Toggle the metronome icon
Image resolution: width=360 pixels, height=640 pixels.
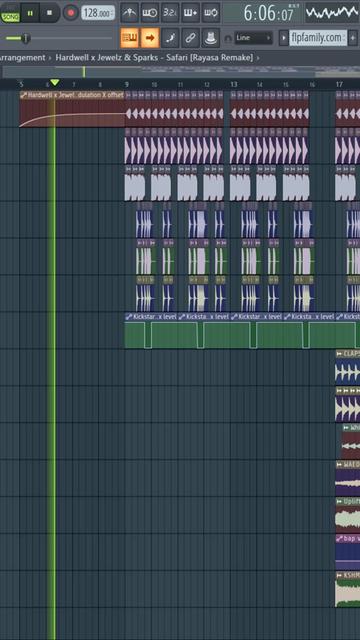[129, 13]
